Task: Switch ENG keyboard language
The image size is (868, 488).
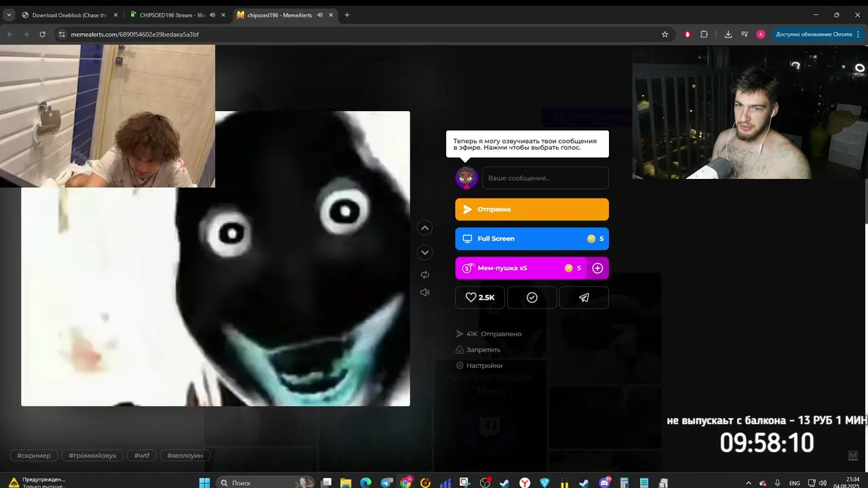Action: coord(794,483)
